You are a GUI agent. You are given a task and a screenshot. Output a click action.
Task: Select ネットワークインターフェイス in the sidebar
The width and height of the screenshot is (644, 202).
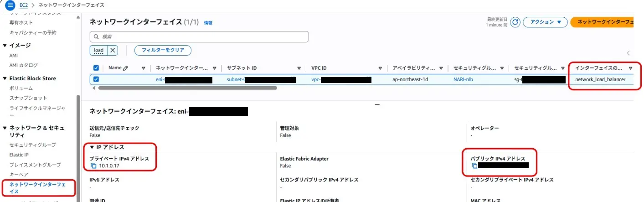click(x=37, y=188)
